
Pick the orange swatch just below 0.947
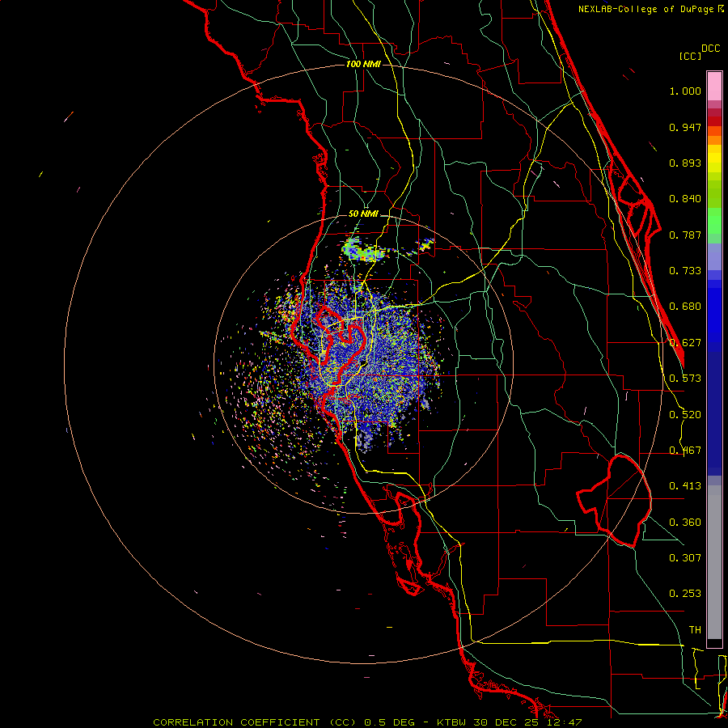coord(714,131)
